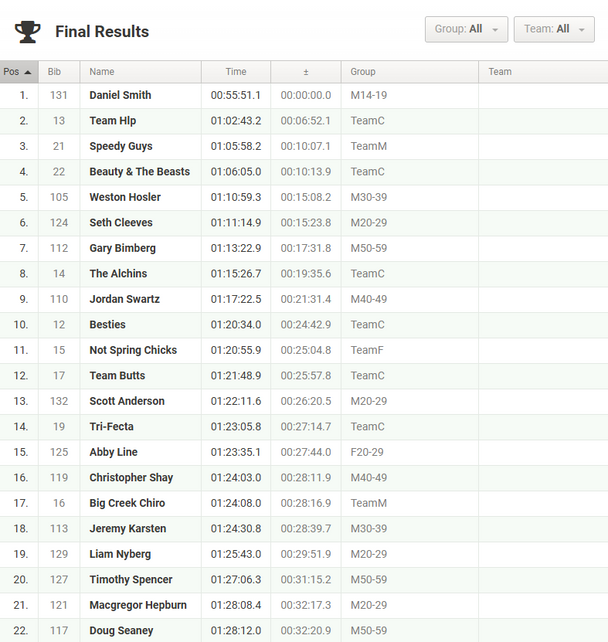Select the Weston Hosler row
Viewport: 608px width, 642px height.
click(304, 197)
